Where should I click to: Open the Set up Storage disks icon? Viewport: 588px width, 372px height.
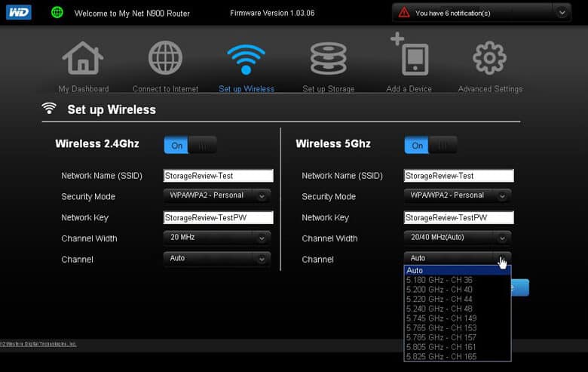click(x=328, y=59)
